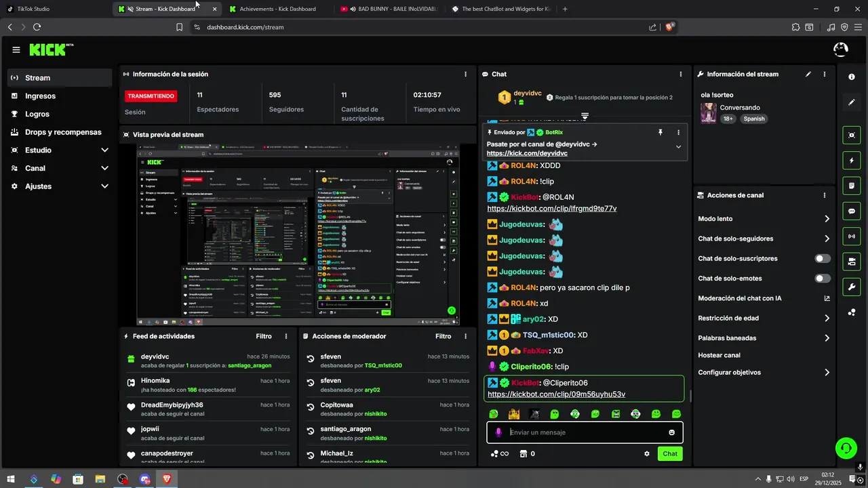
Task: Toggle the document widget icon in sidebar
Action: pyautogui.click(x=852, y=186)
